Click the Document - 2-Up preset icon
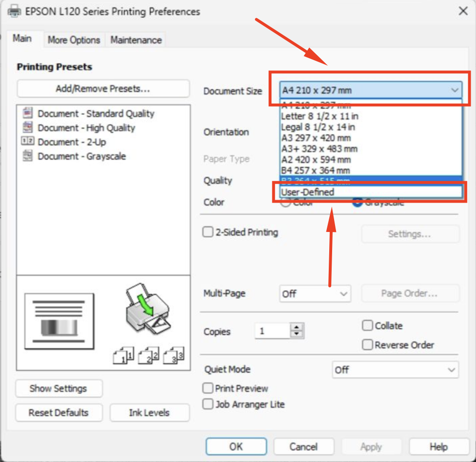 click(x=28, y=142)
